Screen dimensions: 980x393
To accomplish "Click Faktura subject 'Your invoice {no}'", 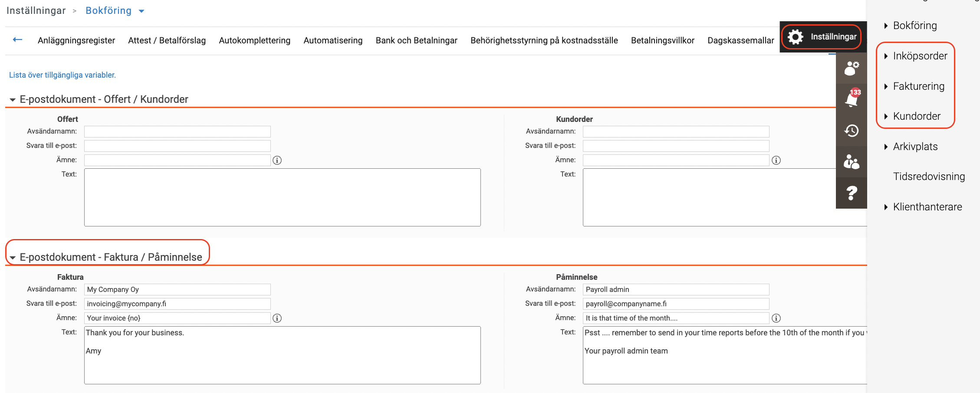I will tap(178, 318).
